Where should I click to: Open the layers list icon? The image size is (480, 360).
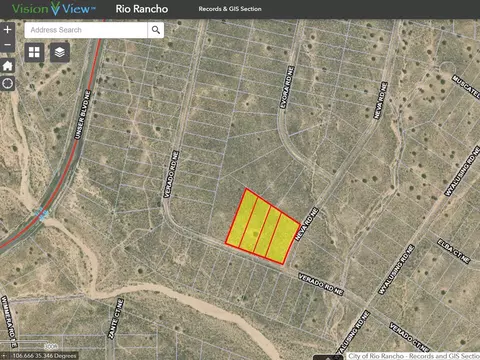pos(60,52)
